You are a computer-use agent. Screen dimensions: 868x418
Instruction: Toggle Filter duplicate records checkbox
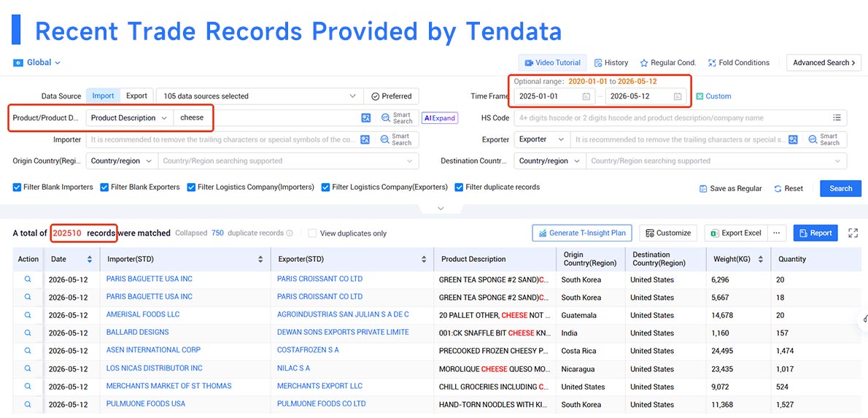459,187
